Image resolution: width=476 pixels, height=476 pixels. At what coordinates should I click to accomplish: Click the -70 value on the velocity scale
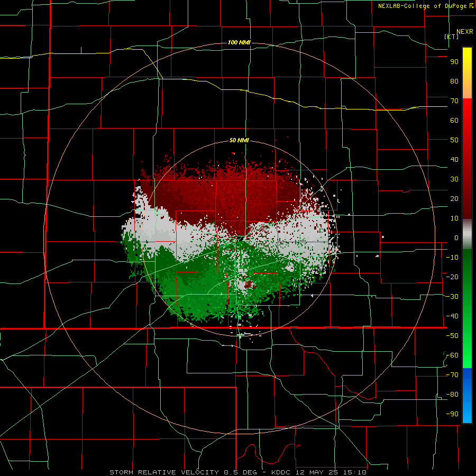pyautogui.click(x=452, y=375)
